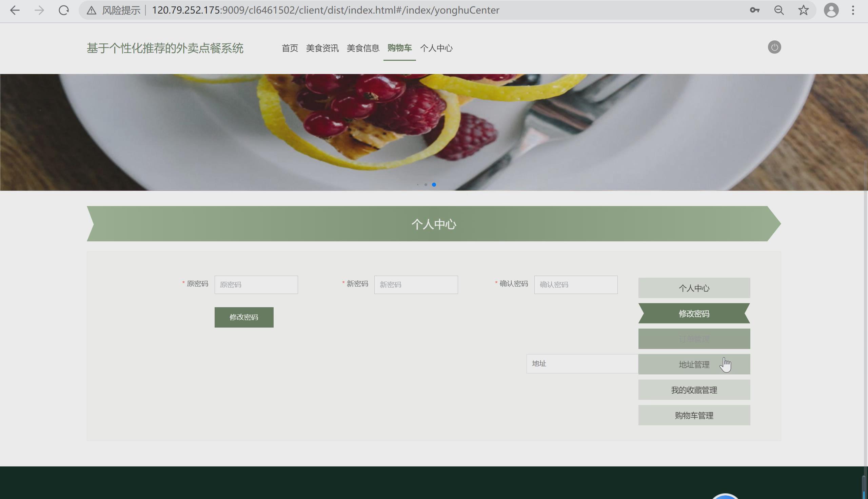Click the 修改密码 submit button
This screenshot has width=868, height=499.
(244, 317)
